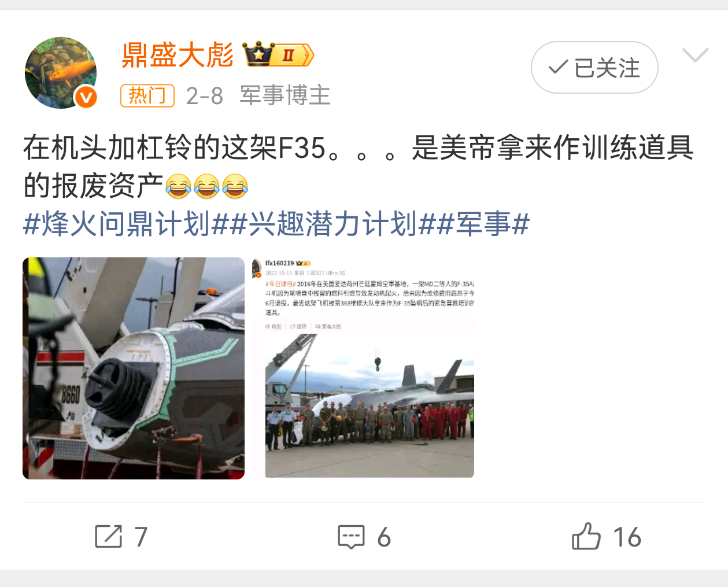728x587 pixels.
Task: Click the 军事博主 label
Action: coord(285,95)
